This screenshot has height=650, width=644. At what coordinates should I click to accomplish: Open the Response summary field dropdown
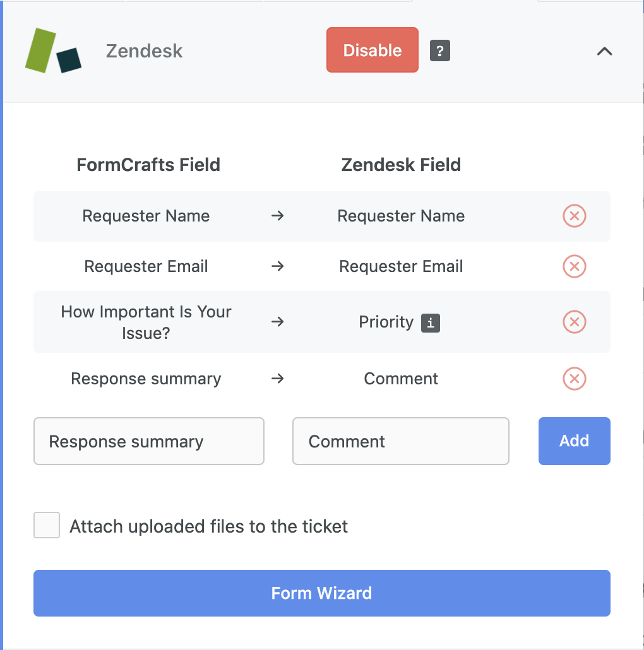(x=149, y=441)
